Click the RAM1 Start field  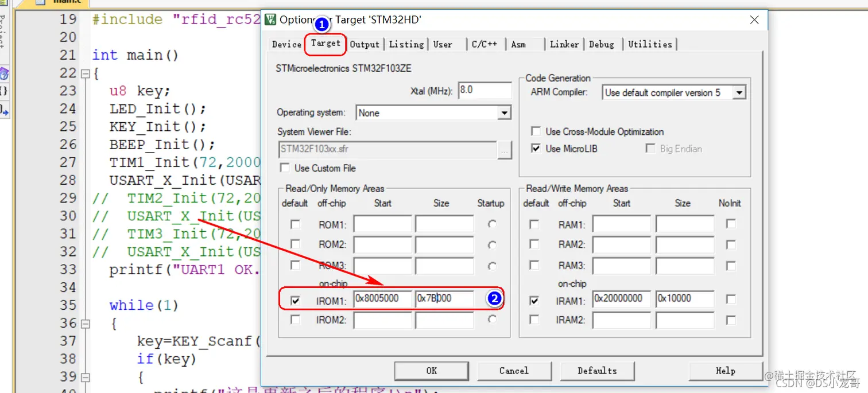[622, 224]
